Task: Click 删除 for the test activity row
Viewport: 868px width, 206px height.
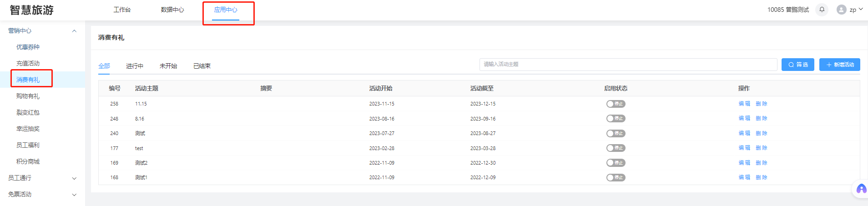Action: click(x=761, y=148)
